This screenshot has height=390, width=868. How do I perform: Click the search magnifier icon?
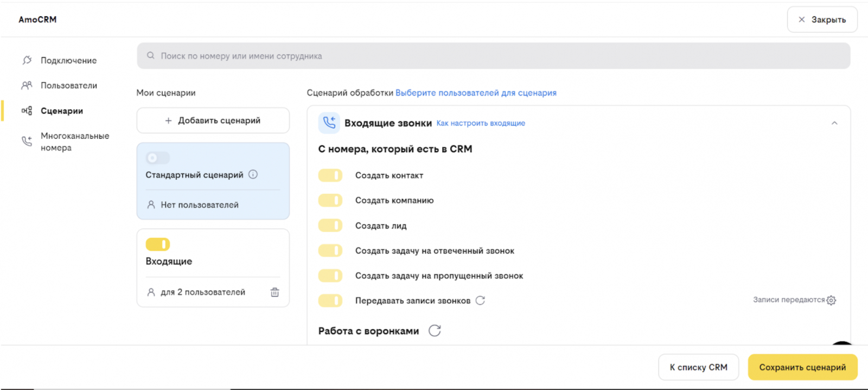coord(151,56)
